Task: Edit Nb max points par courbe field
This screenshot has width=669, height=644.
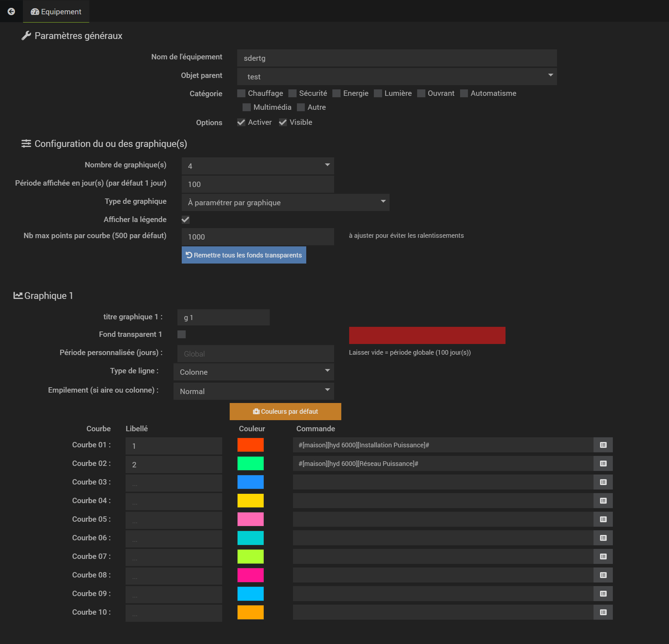Action: click(x=258, y=237)
